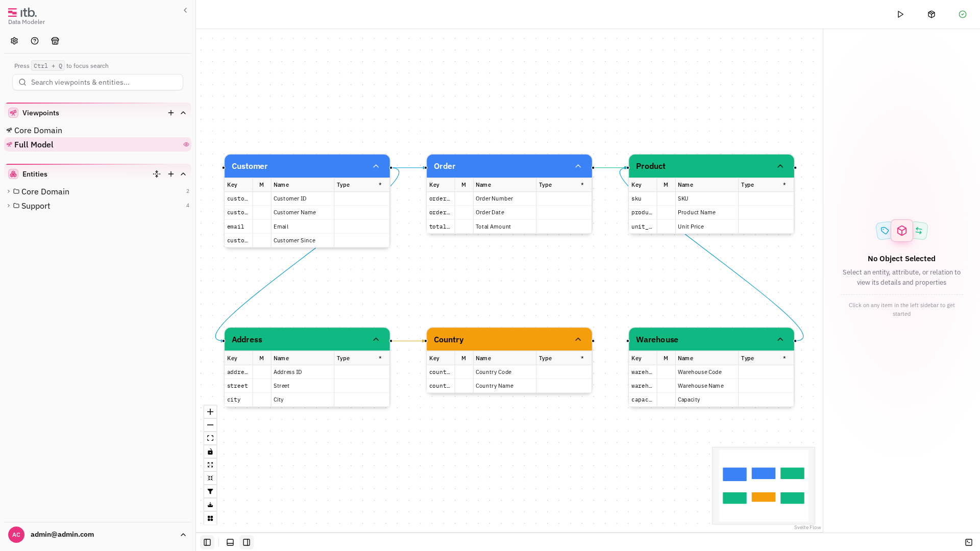Expand the Core Domain folder
The image size is (980, 551).
[x=8, y=191]
